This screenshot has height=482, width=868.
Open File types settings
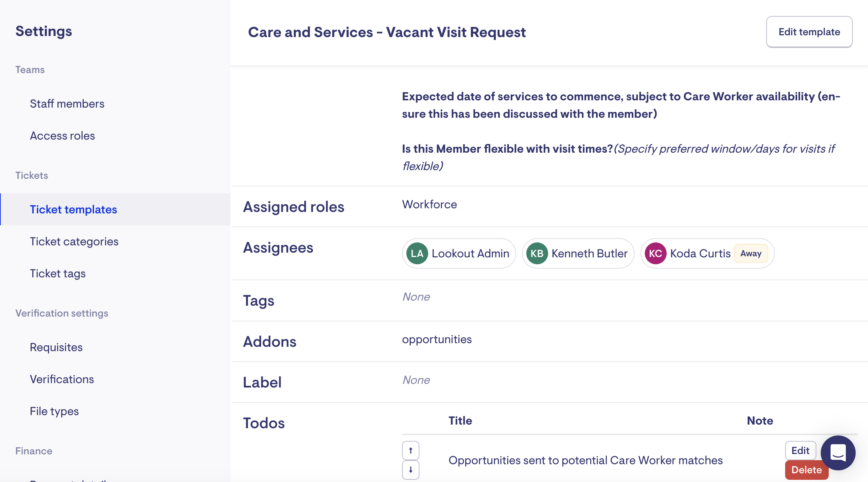[x=55, y=411]
